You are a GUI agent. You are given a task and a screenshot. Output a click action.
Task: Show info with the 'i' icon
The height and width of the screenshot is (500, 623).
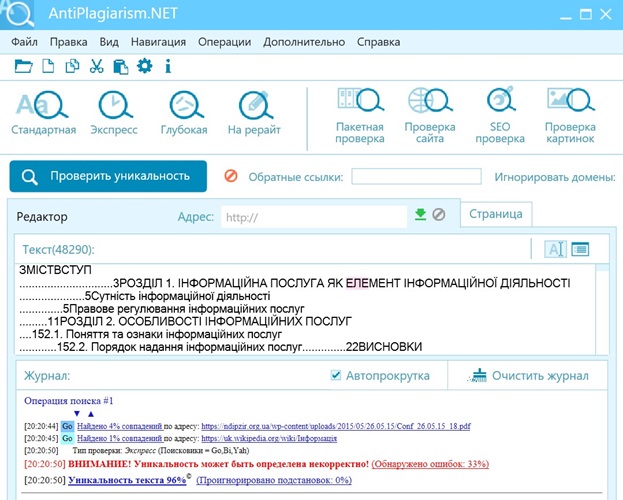tap(168, 66)
